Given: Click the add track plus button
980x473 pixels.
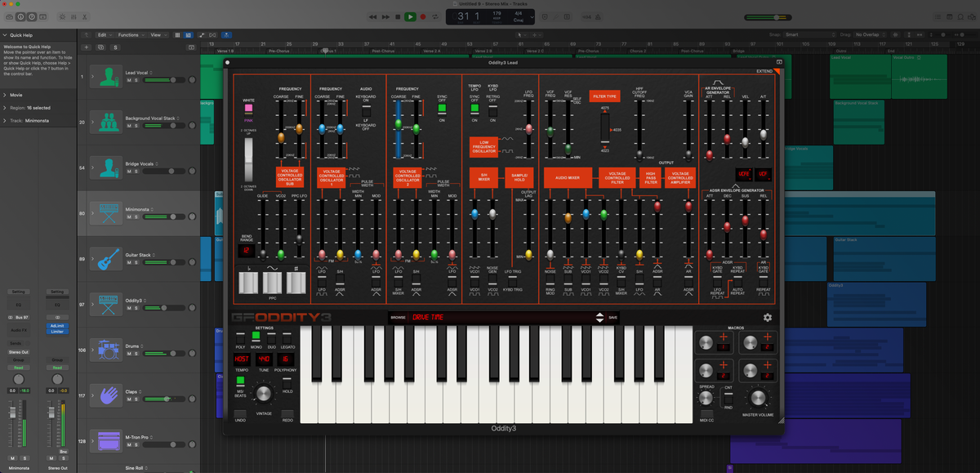Looking at the screenshot, I should coord(87,47).
